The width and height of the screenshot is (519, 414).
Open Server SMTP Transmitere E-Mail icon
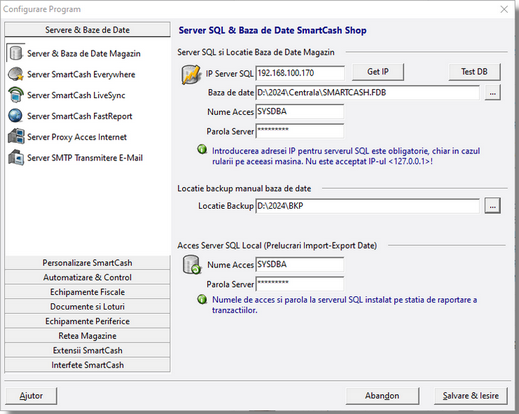(16, 157)
